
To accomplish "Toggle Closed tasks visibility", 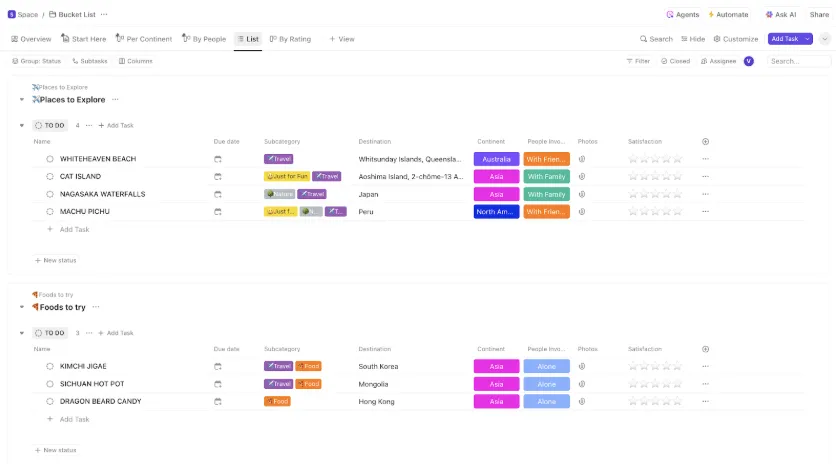I will pos(675,61).
